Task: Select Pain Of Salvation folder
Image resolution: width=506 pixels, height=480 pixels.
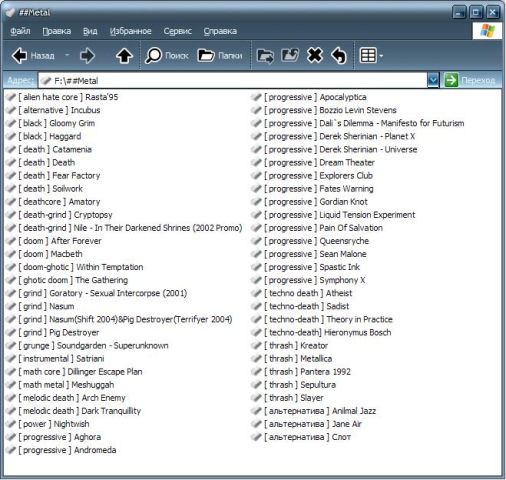Action: point(323,228)
